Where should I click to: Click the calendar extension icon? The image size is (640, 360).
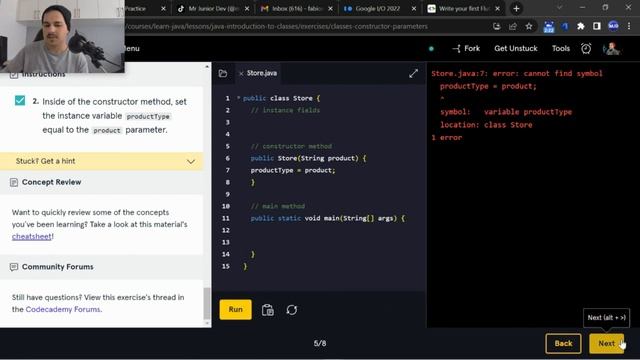(549, 27)
